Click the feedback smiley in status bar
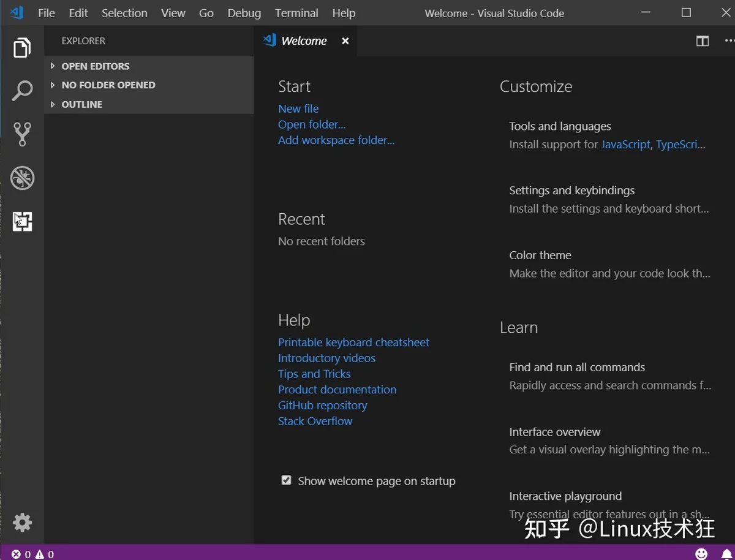The height and width of the screenshot is (560, 735). tap(702, 553)
